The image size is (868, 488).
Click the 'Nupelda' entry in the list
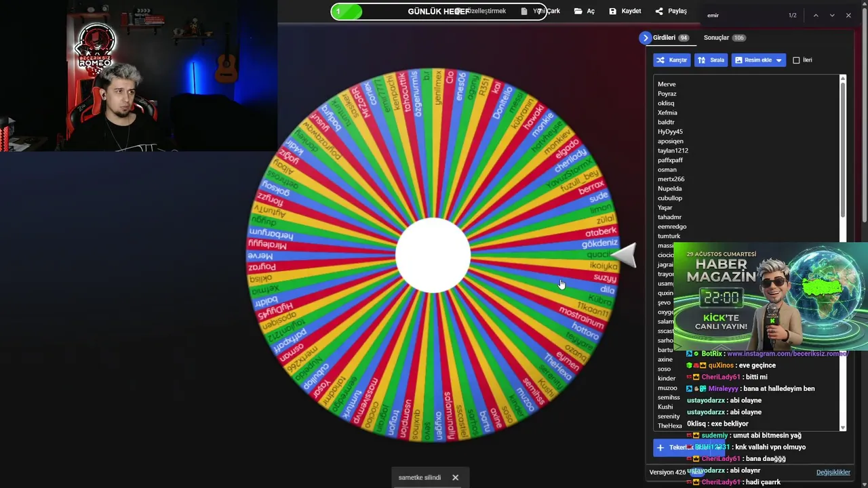coord(670,188)
